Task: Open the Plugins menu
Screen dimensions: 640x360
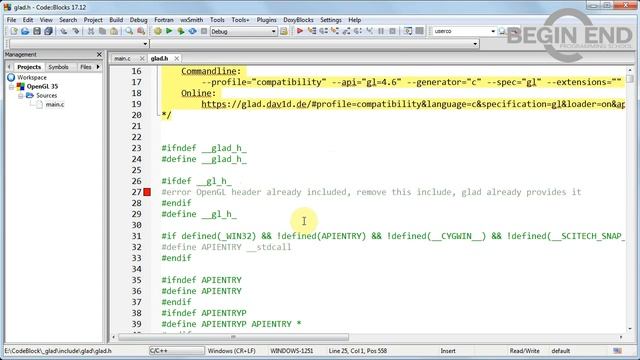Action: point(266,20)
